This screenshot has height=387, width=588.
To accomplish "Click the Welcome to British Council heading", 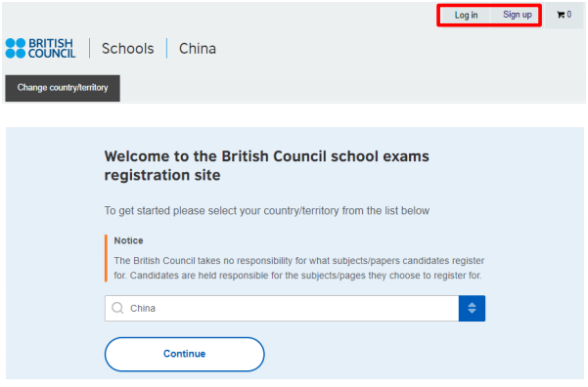I will tap(267, 165).
